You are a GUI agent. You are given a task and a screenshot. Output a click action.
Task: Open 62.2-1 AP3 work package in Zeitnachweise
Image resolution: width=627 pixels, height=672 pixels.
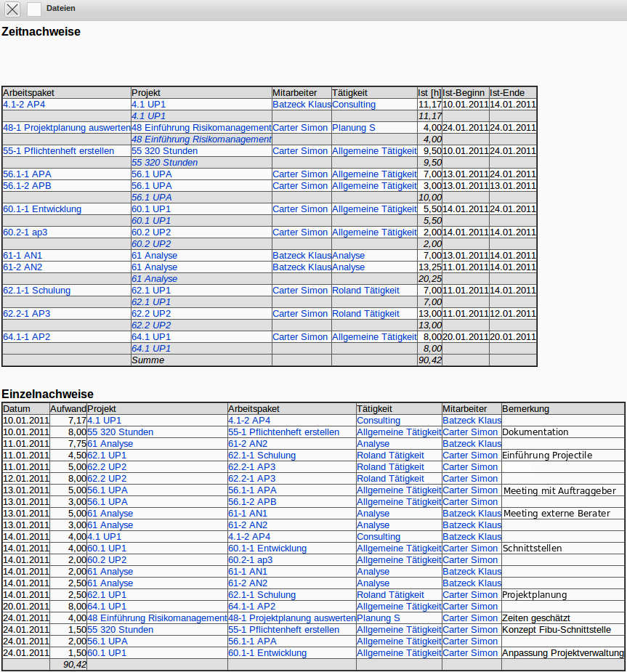27,314
